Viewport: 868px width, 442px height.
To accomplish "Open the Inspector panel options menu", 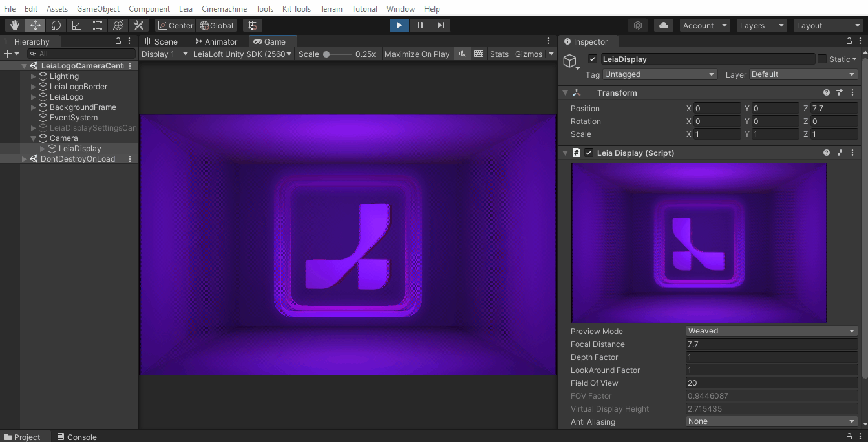I will click(x=860, y=41).
